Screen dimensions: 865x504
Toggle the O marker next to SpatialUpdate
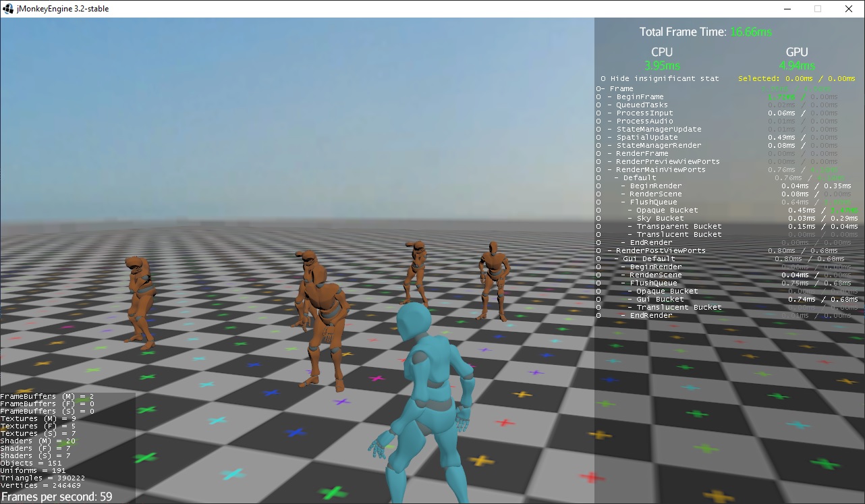(x=598, y=137)
